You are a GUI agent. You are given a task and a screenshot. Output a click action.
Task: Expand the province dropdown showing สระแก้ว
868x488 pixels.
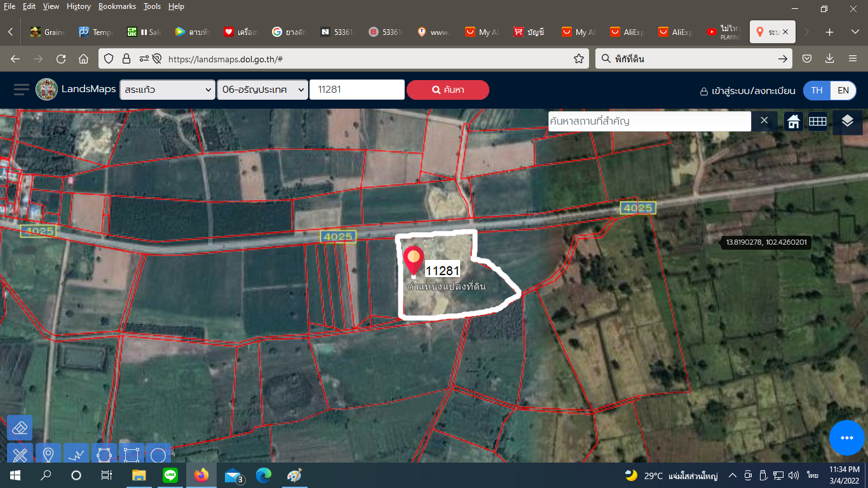coord(168,90)
